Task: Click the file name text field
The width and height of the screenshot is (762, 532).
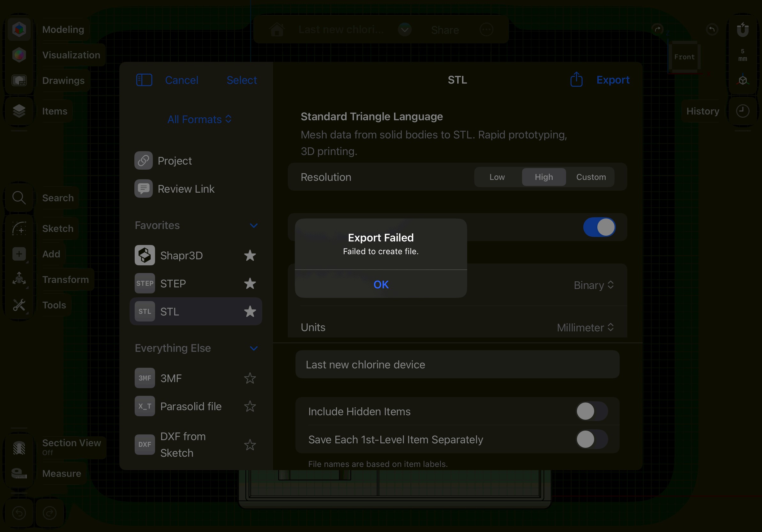Action: pyautogui.click(x=457, y=365)
